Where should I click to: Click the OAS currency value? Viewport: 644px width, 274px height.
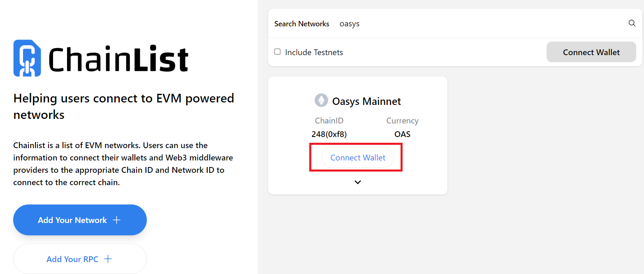tap(402, 134)
